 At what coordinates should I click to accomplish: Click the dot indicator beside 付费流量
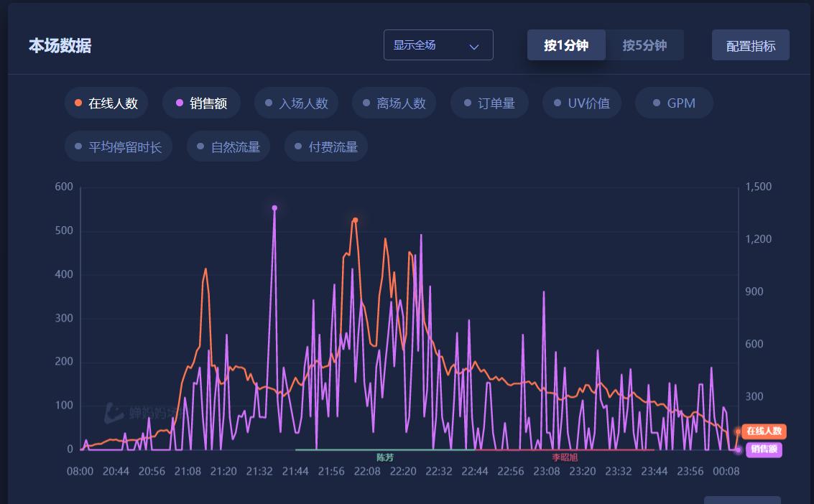click(299, 146)
